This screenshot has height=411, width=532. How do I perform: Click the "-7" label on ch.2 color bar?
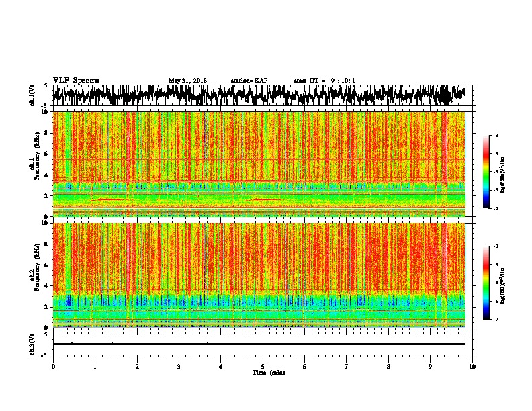(495, 319)
